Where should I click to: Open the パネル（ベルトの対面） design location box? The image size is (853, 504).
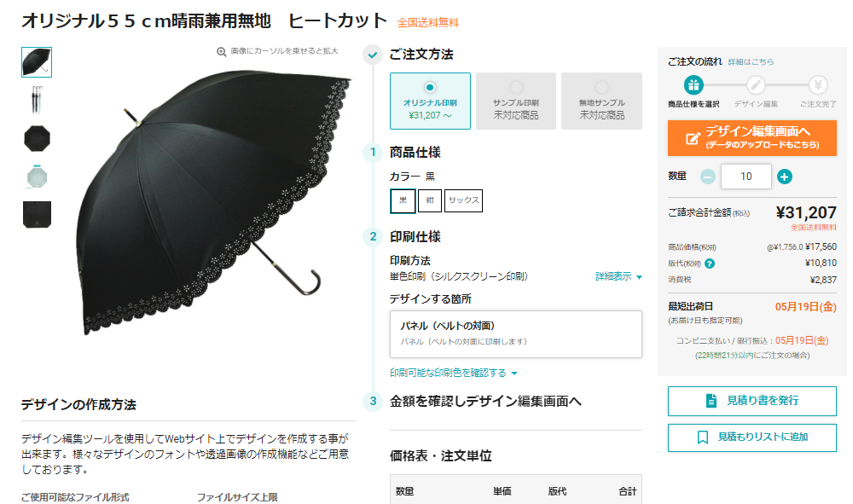pos(516,334)
